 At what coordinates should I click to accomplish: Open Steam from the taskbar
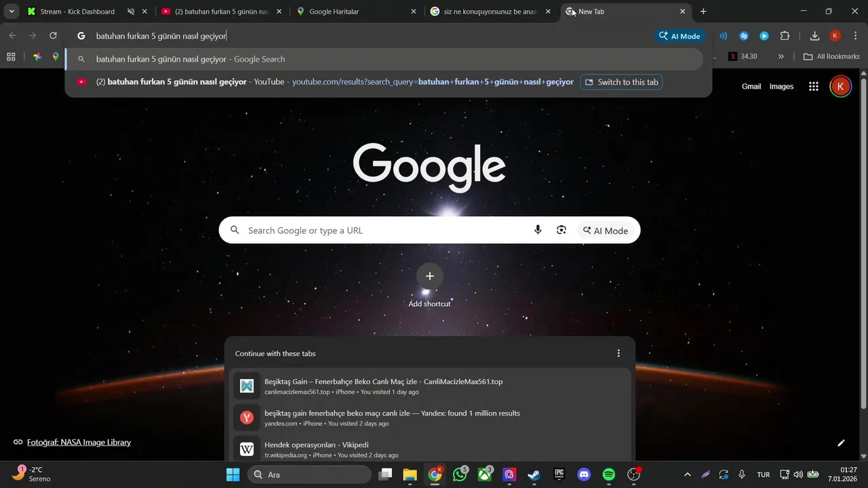[534, 474]
